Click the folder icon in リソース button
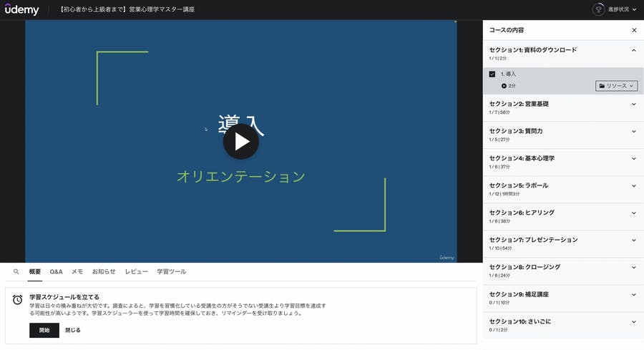This screenshot has height=350, width=644. point(602,86)
